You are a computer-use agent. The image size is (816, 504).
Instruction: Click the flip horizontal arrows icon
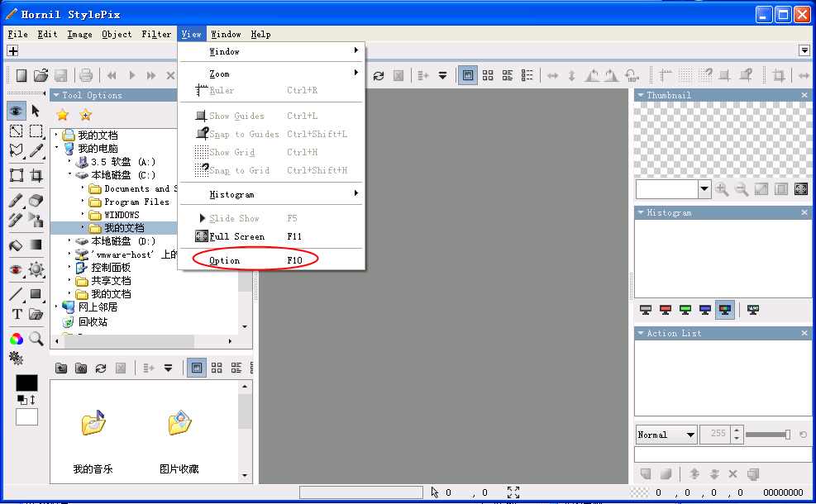click(552, 76)
